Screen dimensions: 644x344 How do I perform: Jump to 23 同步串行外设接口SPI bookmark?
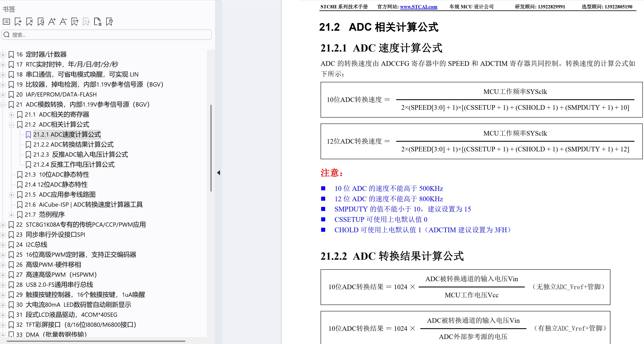[50, 235]
